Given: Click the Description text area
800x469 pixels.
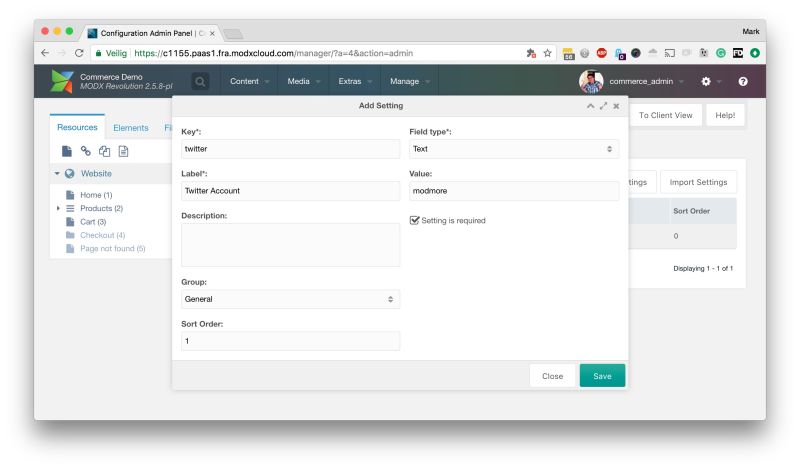Looking at the screenshot, I should (290, 245).
